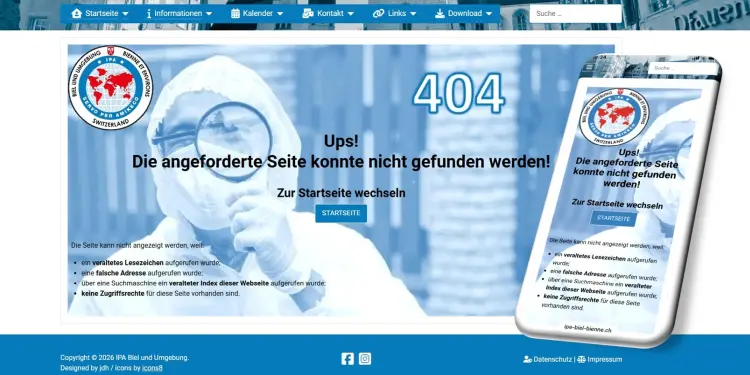Click the chain icon beside Links
The width and height of the screenshot is (750, 375).
tap(378, 13)
